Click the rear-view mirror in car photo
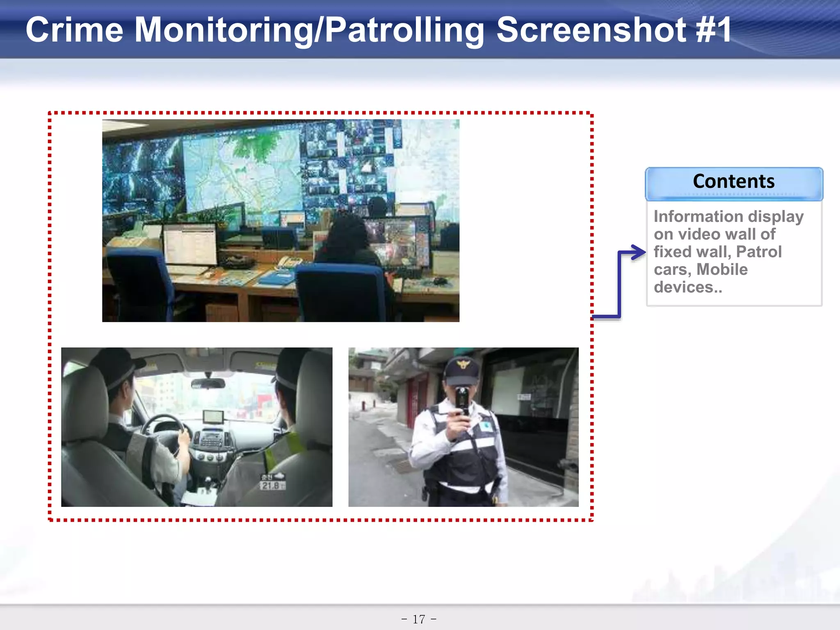Screen dimensions: 840x630 [x=208, y=383]
